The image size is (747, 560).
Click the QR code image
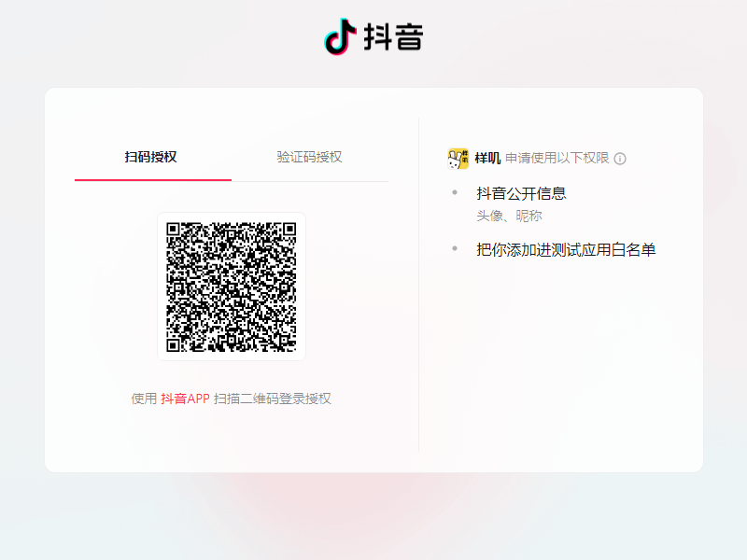(232, 287)
